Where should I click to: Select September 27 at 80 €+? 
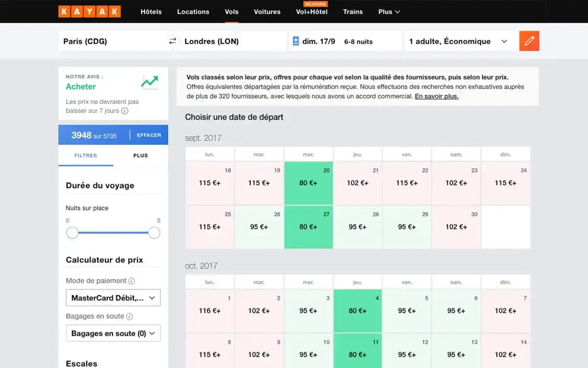308,227
